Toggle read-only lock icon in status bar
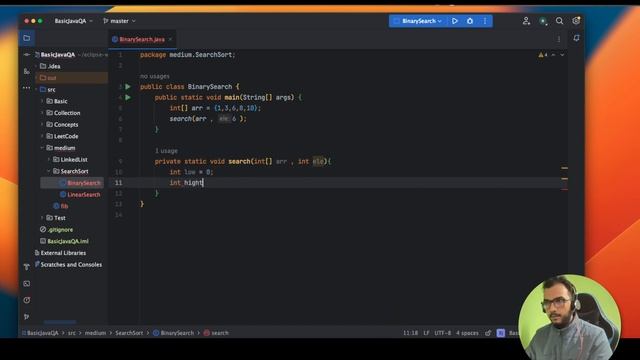This screenshot has height=360, width=640. pyautogui.click(x=488, y=333)
